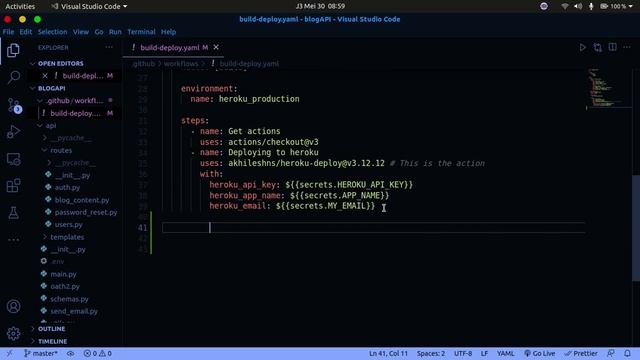Collapse the .github/workflows folder

point(74,100)
